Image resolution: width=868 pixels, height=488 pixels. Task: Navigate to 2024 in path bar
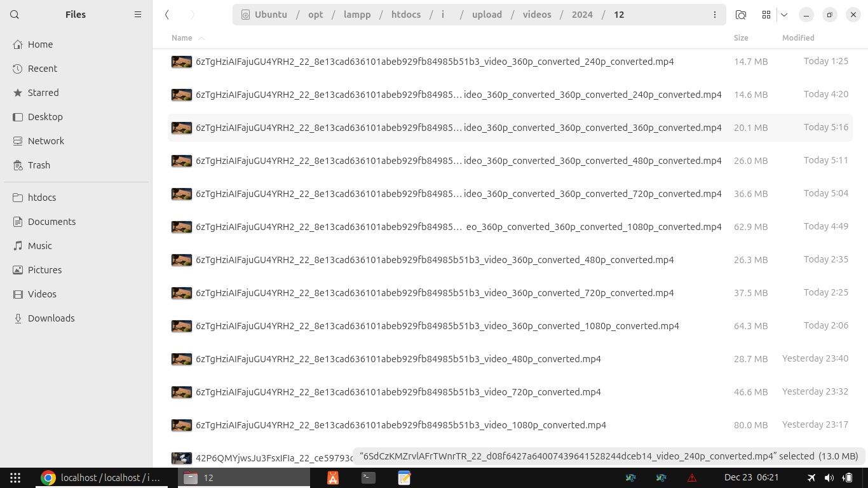(x=582, y=15)
